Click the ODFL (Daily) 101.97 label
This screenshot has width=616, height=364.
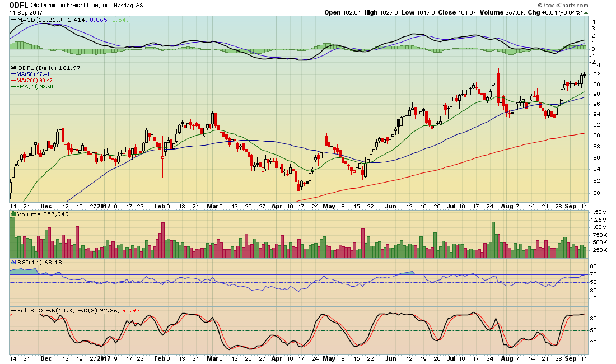tap(49, 68)
